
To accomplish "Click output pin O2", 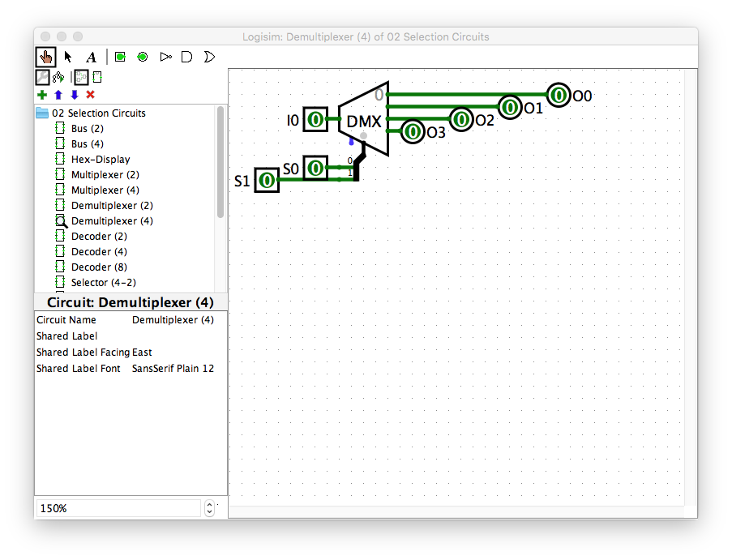I will (461, 119).
